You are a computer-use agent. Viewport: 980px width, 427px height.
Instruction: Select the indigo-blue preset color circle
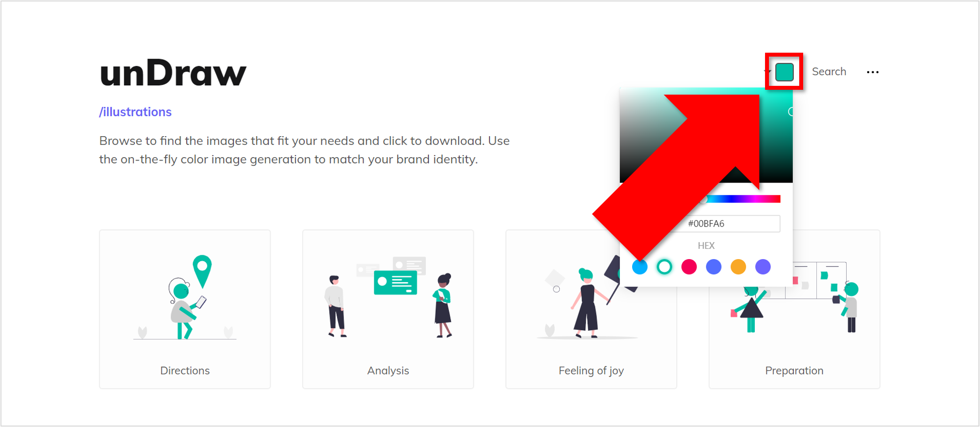pos(713,267)
